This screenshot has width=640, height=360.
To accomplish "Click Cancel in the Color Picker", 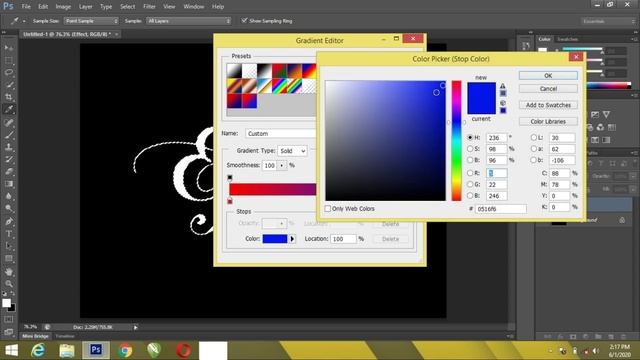I will [x=548, y=89].
